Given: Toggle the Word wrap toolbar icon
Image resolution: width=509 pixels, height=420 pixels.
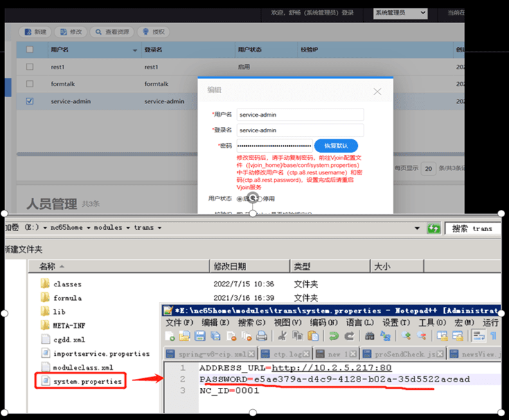Looking at the screenshot, I should click(479, 336).
